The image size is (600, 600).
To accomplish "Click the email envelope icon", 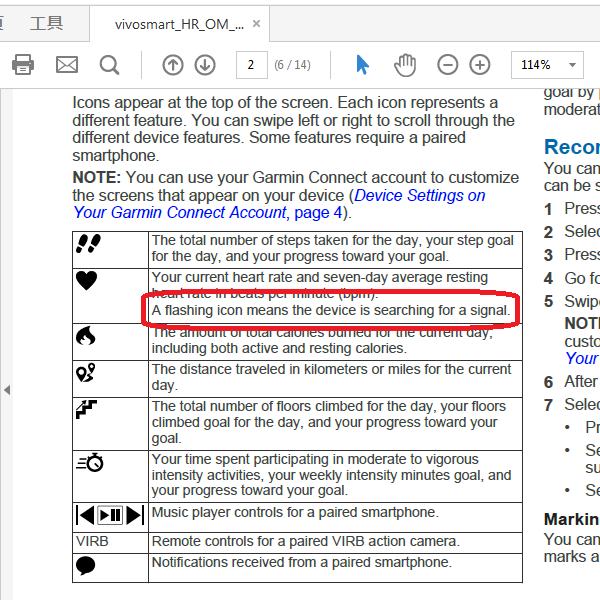I will [67, 64].
